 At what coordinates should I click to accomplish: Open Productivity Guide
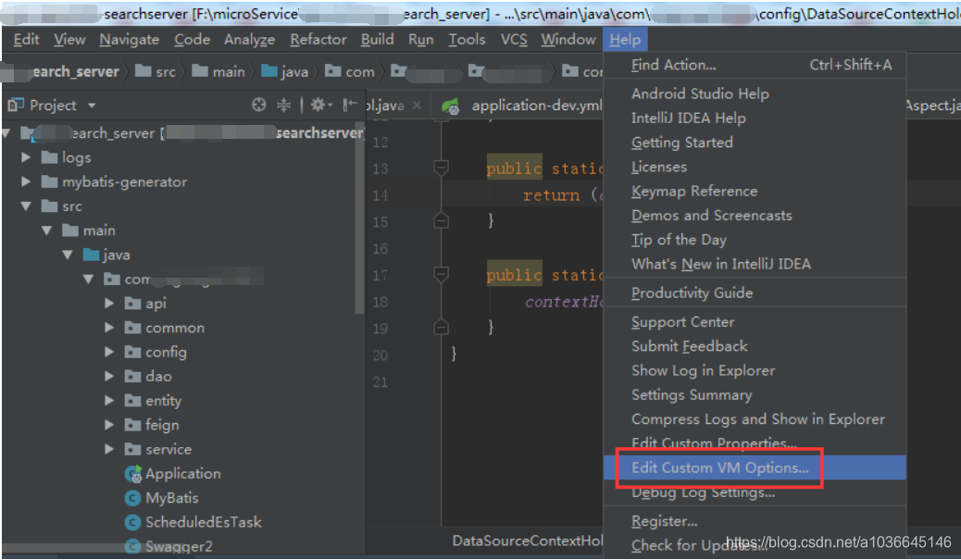755,292
